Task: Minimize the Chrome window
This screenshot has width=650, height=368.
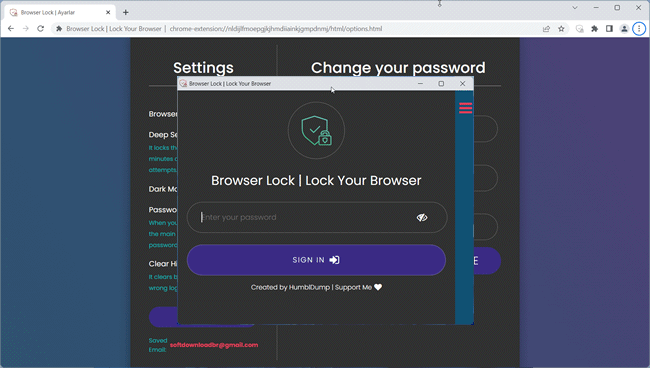Action: pyautogui.click(x=596, y=7)
